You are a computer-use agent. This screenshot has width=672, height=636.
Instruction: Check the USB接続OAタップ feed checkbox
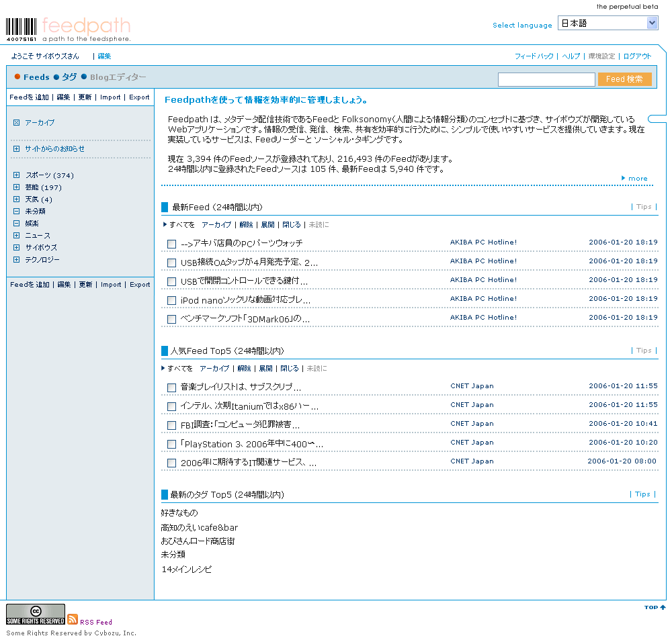[x=171, y=263]
